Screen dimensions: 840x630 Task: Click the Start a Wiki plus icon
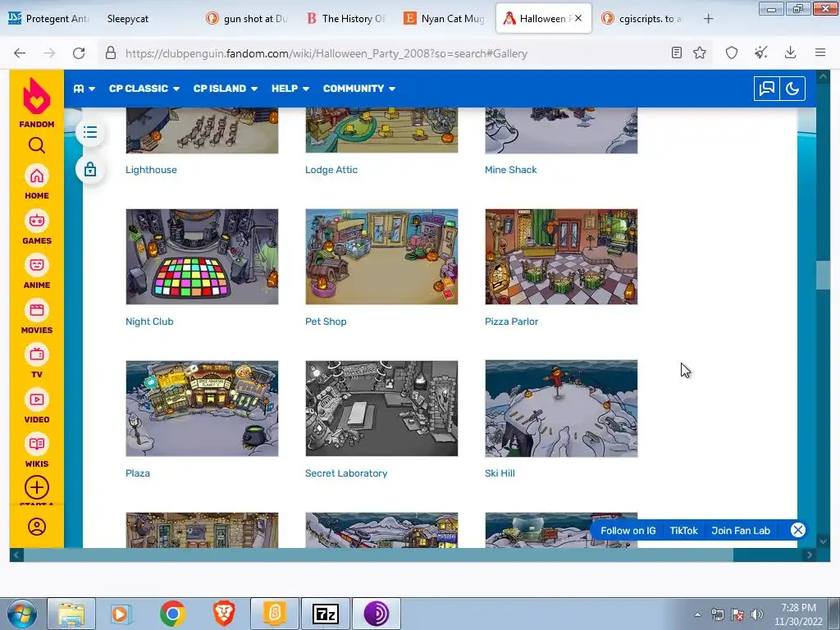click(36, 487)
